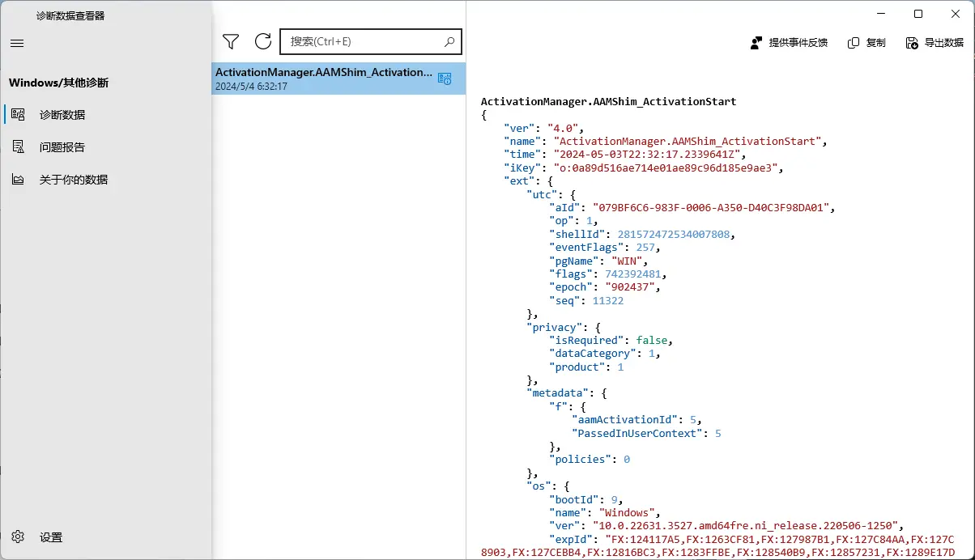The height and width of the screenshot is (560, 975).
Task: Refresh the diagnostic events list
Action: click(x=262, y=42)
